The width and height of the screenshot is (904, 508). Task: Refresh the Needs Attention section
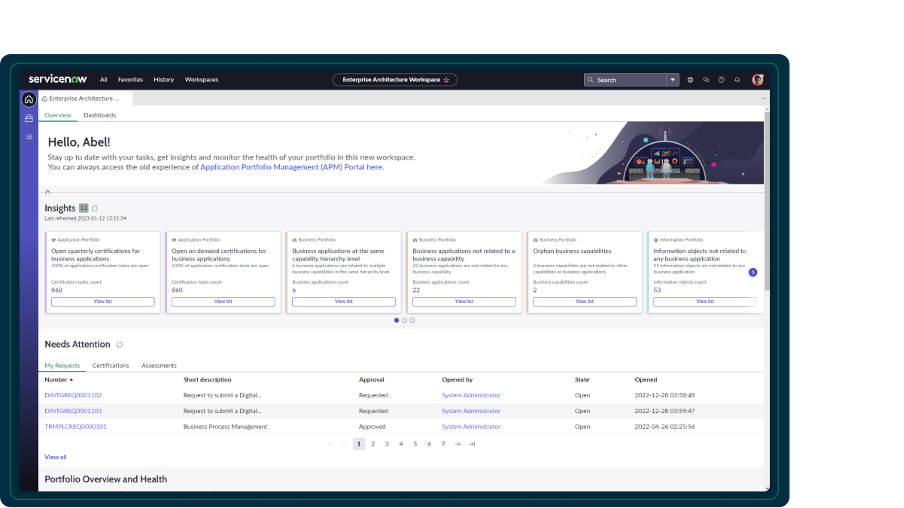pyautogui.click(x=119, y=345)
